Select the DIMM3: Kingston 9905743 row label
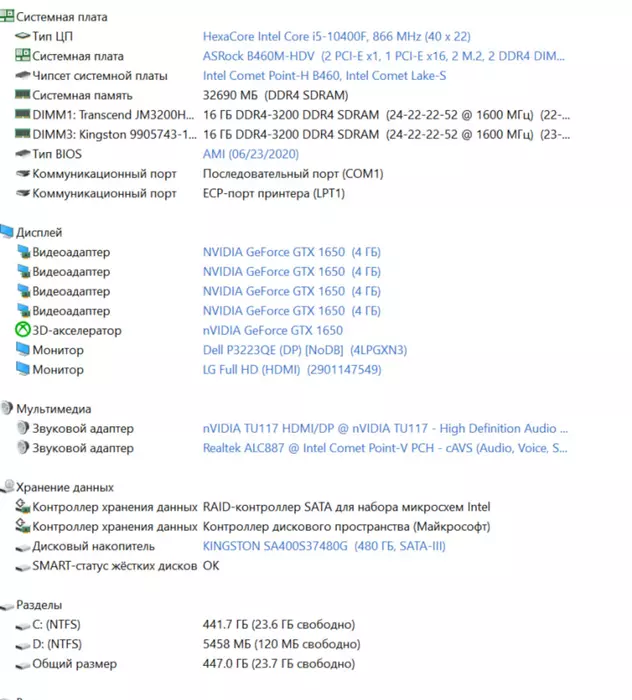632x700 pixels. click(114, 134)
